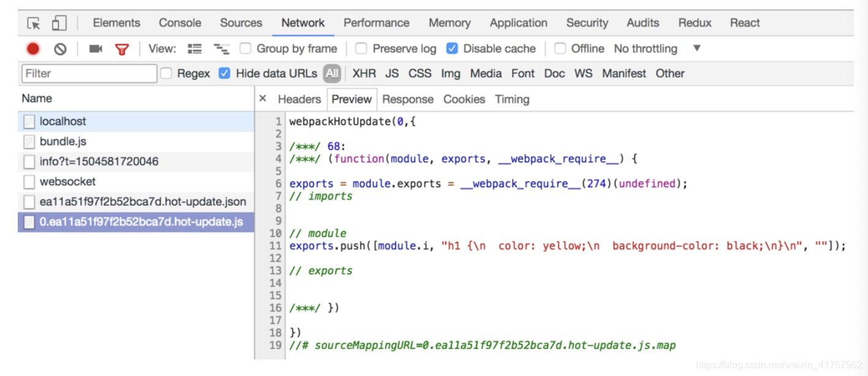
Task: Select 0.ea11a51f97f2b52bca7d.hot-update.js request
Action: pyautogui.click(x=136, y=222)
